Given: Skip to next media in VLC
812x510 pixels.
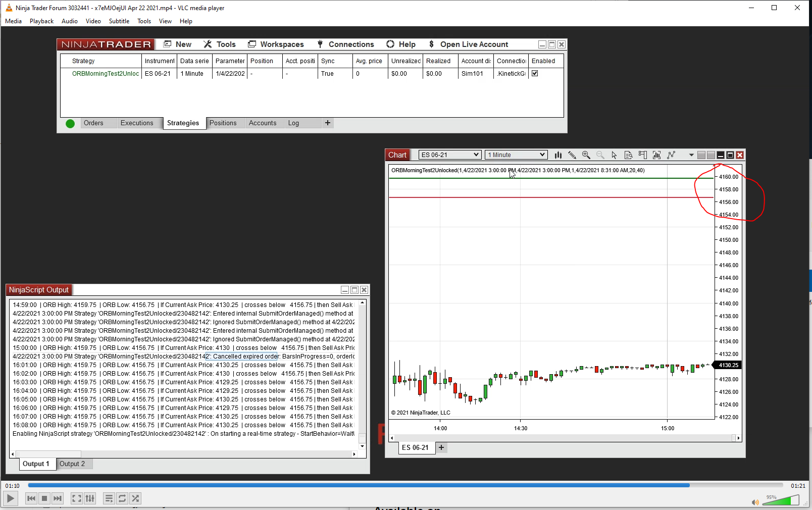Looking at the screenshot, I should (58, 498).
